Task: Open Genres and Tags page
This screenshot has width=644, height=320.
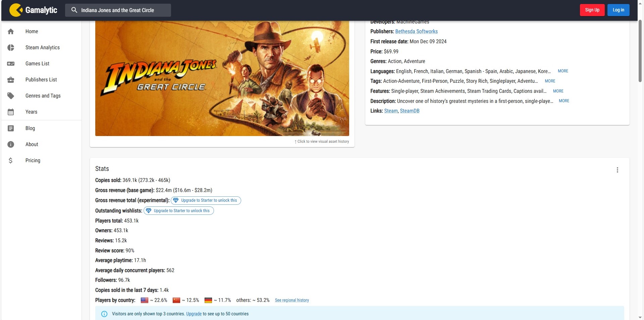Action: pyautogui.click(x=42, y=96)
